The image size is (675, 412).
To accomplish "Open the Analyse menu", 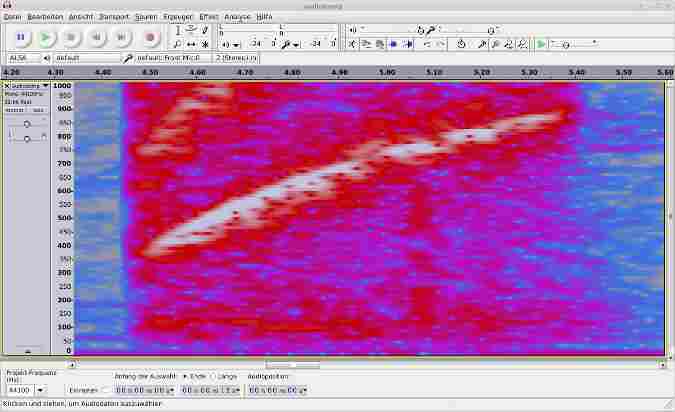I will click(237, 17).
